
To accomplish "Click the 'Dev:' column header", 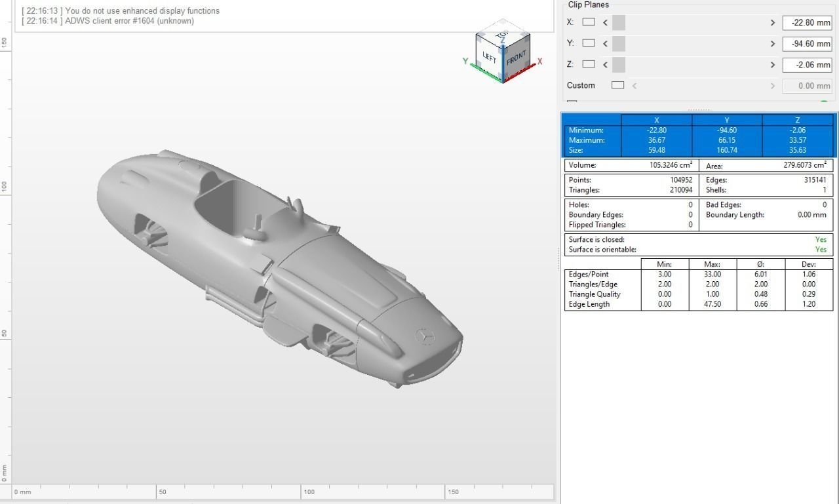I will click(809, 264).
